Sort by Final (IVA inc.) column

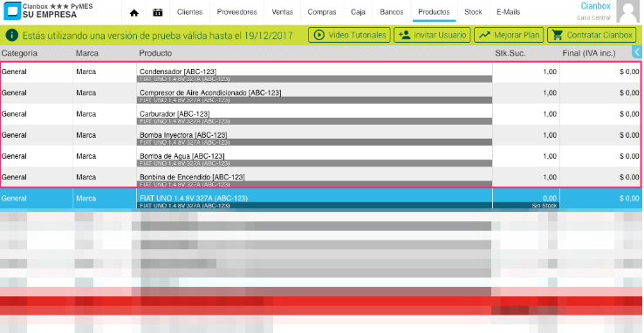coord(589,53)
